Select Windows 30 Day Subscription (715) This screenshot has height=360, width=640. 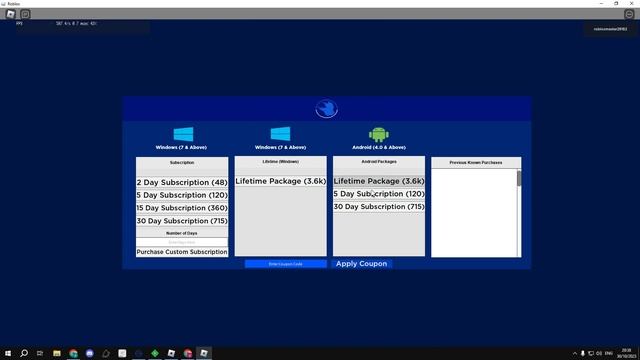point(182,221)
